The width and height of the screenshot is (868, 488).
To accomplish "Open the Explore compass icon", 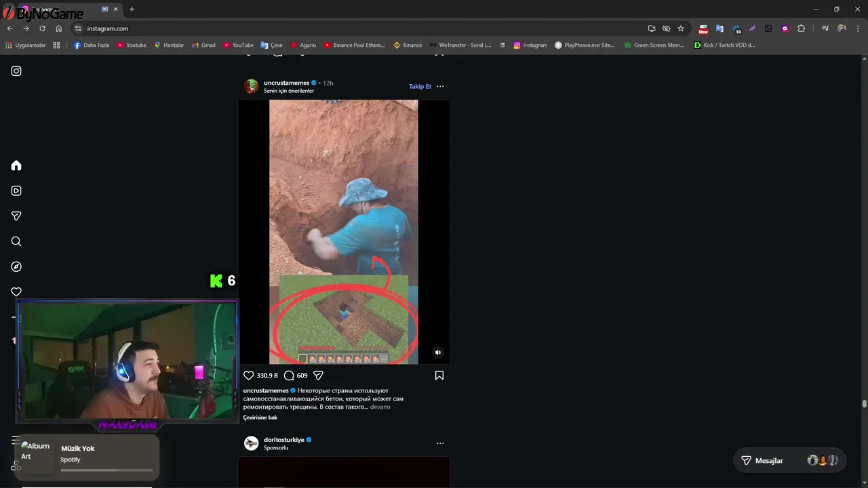I will 16,266.
